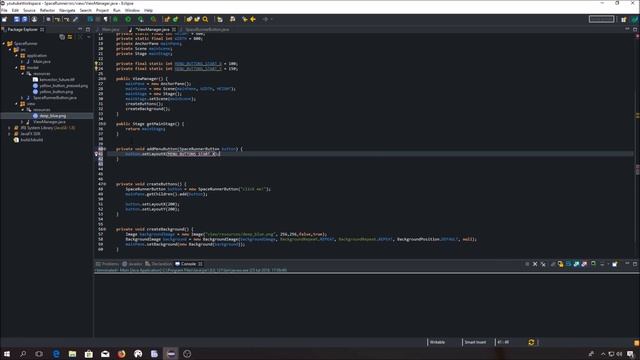The height and width of the screenshot is (360, 640).
Task: Click the fold toggle beside the createBackground method
Action: (x=104, y=229)
